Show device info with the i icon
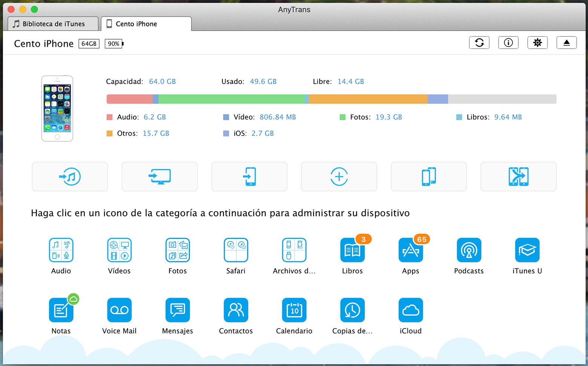This screenshot has width=588, height=366. (x=508, y=43)
